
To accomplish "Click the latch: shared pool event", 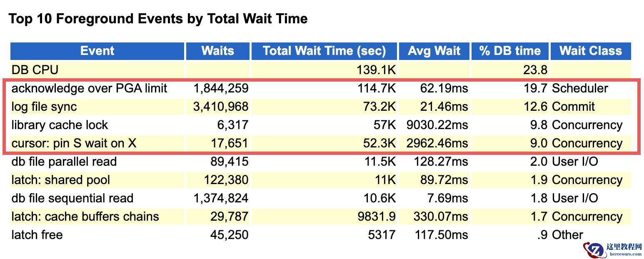I will (x=61, y=180).
